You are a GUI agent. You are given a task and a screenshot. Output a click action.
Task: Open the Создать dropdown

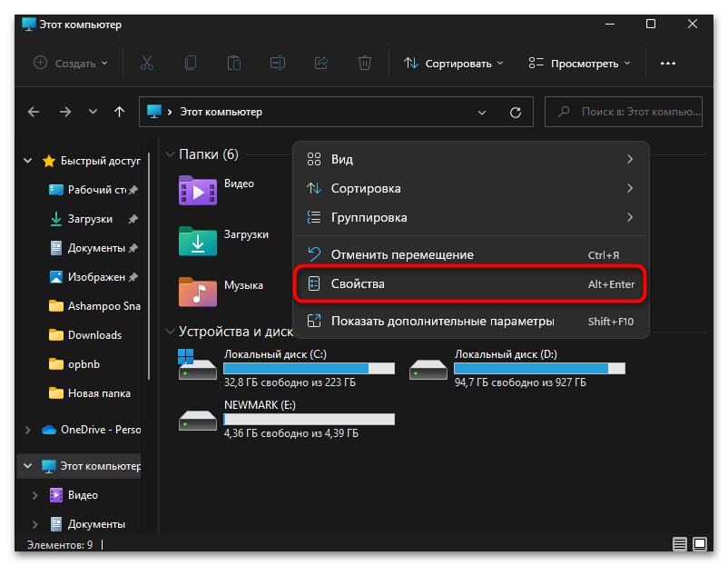(71, 64)
